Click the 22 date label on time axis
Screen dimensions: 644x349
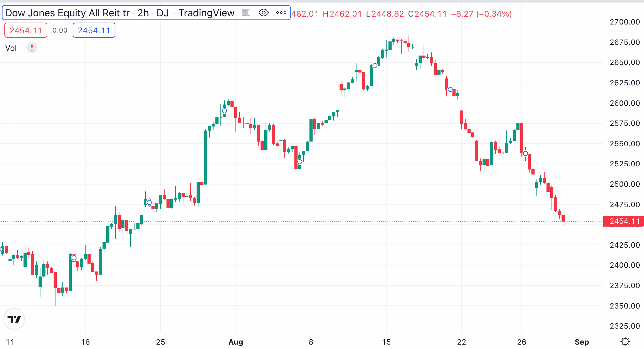[462, 342]
